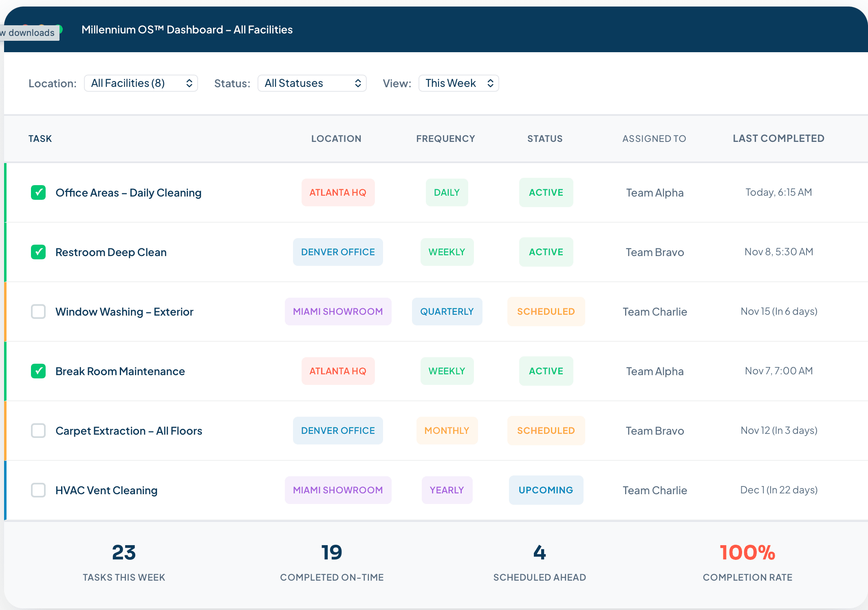Change the View selector from This Week

pos(458,83)
